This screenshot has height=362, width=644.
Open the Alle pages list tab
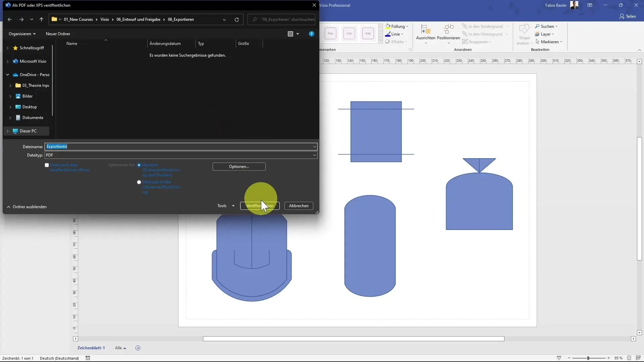point(120,348)
